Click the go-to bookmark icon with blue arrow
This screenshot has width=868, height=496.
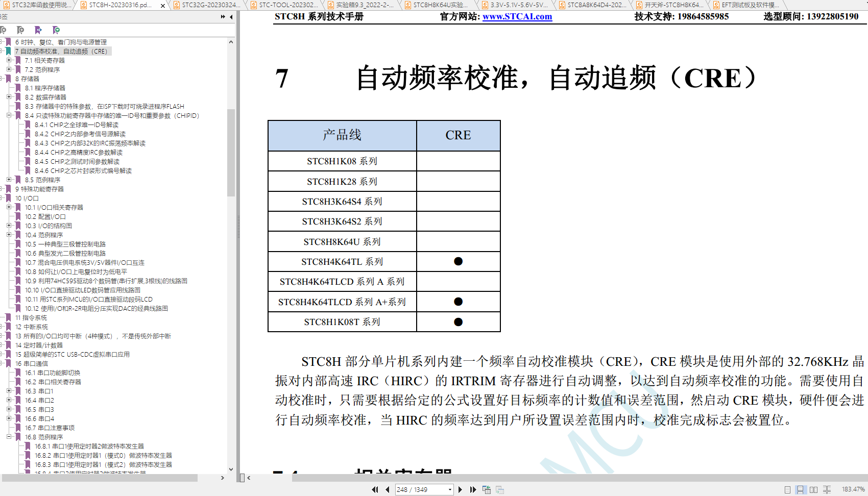38,30
